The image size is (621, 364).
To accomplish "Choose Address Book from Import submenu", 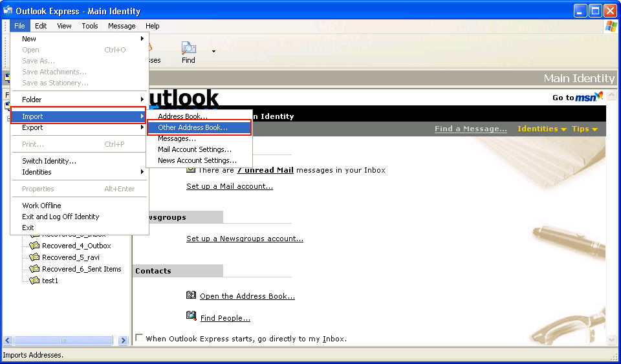I will click(199, 116).
